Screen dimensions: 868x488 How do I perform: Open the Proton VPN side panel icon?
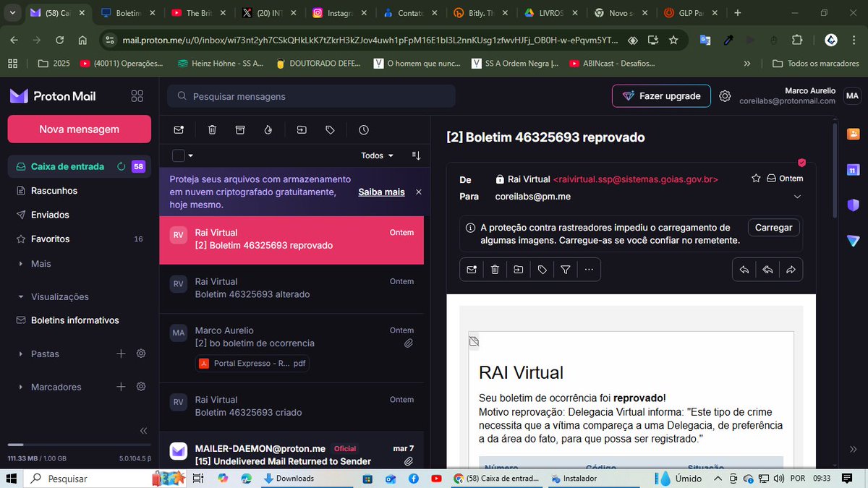point(854,241)
